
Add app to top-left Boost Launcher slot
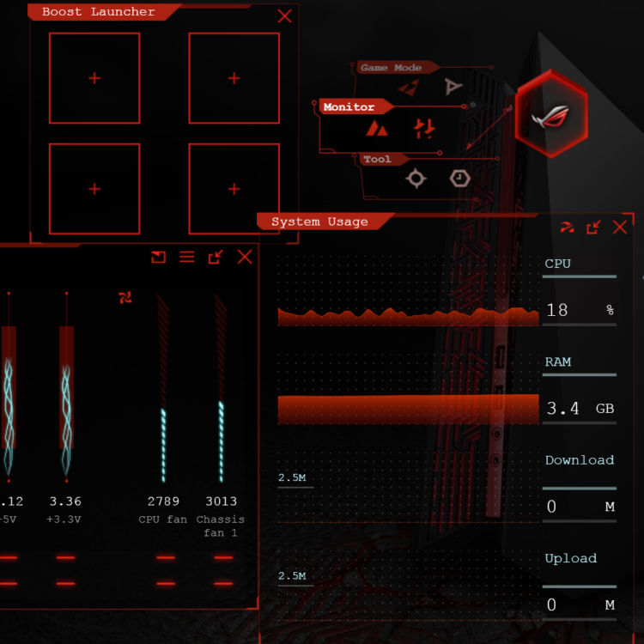(94, 78)
